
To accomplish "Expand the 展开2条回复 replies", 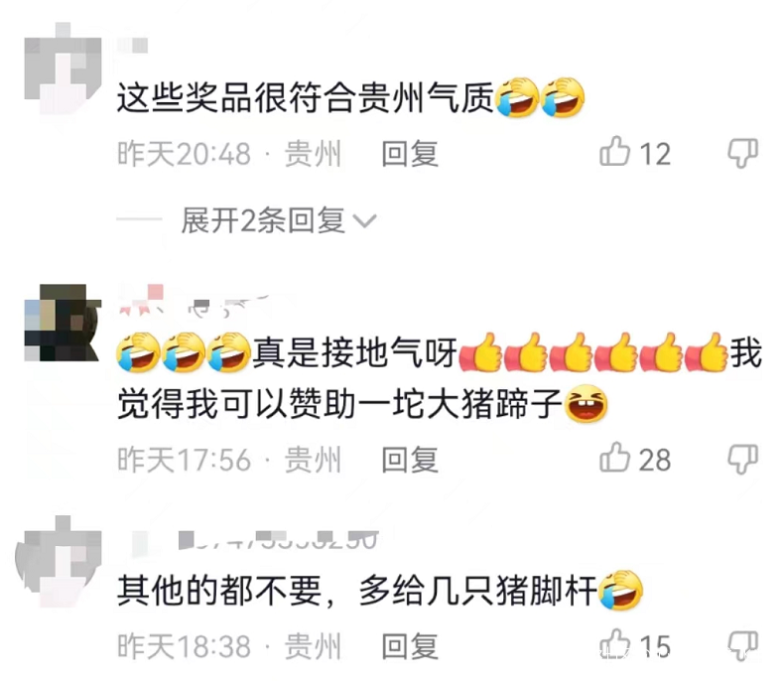I will point(263,220).
